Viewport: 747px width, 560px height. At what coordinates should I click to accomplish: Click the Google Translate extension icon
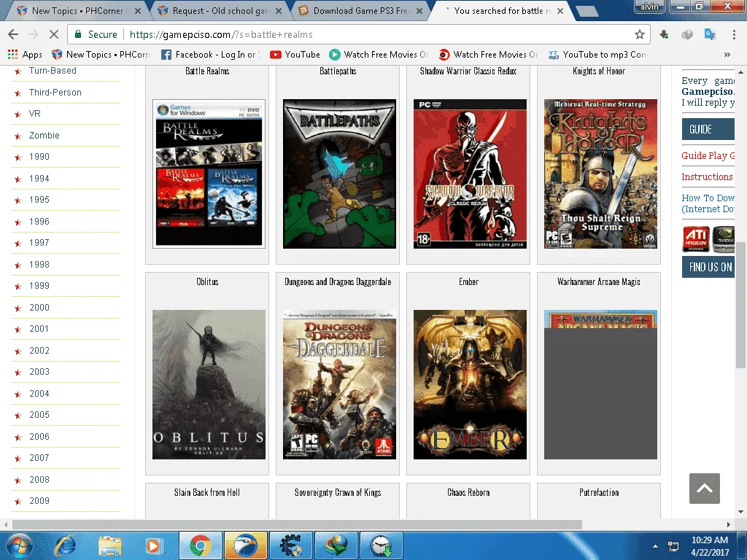point(710,34)
